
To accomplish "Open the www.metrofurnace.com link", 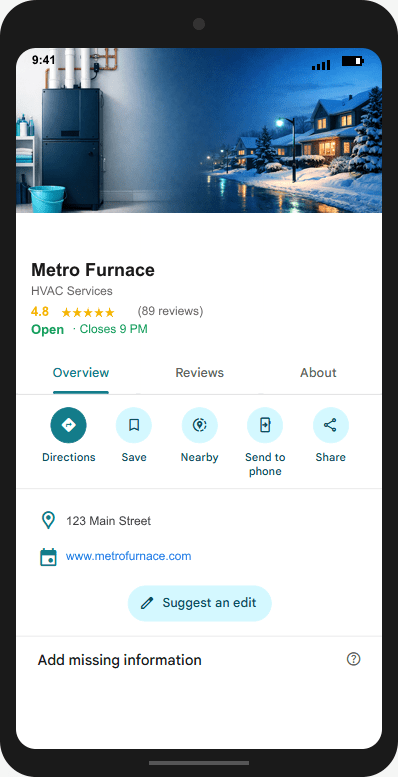I will [x=128, y=556].
